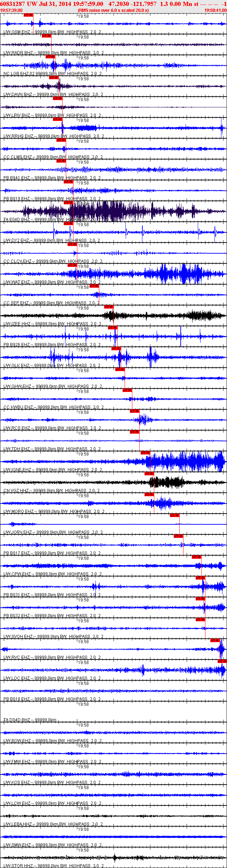Click the TA.D04D BHZ station label
This screenshot has height=868, width=227.
coord(30,720)
